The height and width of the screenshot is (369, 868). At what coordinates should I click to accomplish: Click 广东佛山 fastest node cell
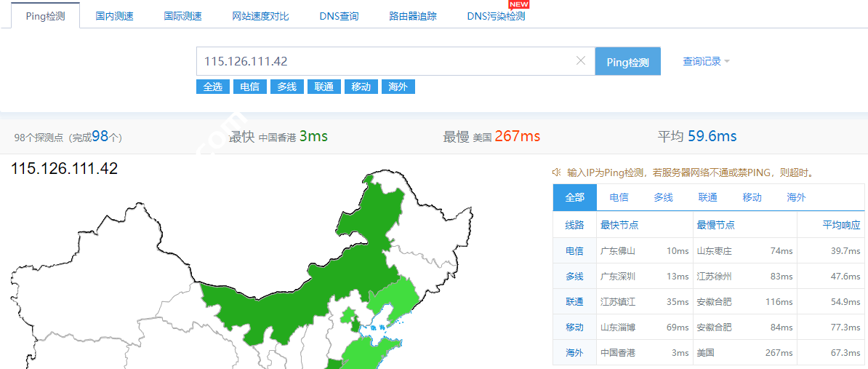pyautogui.click(x=618, y=251)
